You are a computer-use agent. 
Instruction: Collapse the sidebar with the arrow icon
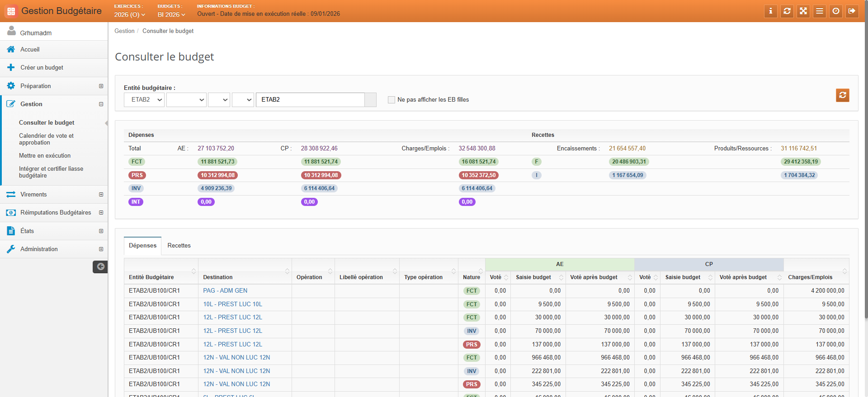[x=100, y=266]
